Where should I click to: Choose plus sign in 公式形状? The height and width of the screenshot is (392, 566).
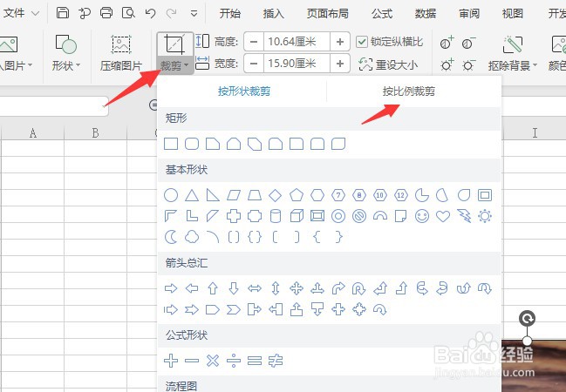(171, 361)
